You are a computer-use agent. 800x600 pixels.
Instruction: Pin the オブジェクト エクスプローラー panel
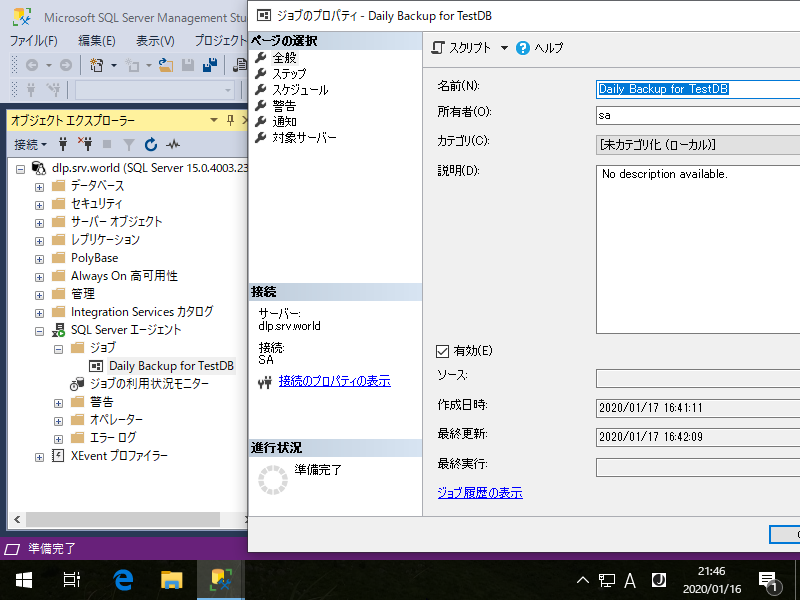point(230,120)
